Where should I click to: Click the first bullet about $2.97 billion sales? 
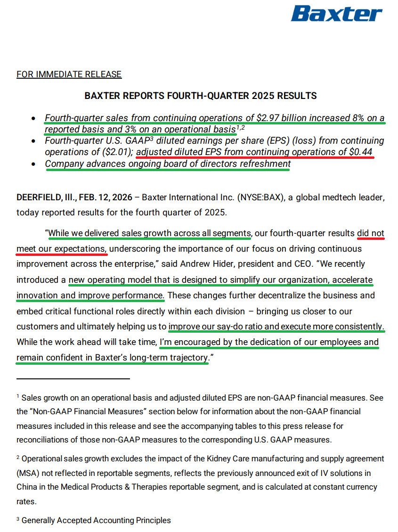pyautogui.click(x=214, y=118)
